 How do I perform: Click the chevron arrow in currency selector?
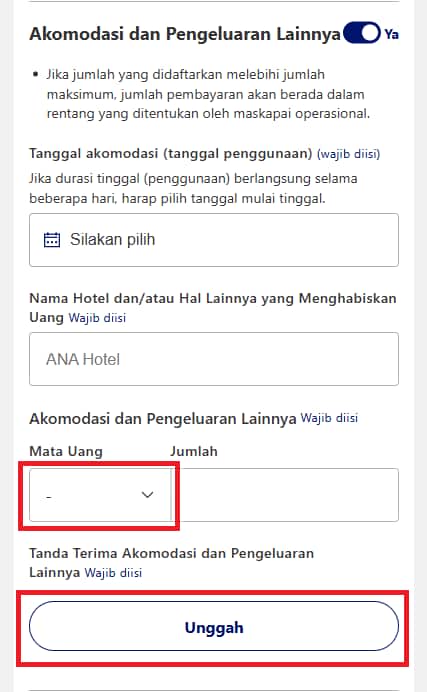[147, 495]
